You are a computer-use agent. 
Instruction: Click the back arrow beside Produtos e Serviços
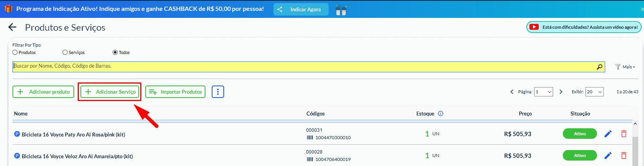click(12, 27)
